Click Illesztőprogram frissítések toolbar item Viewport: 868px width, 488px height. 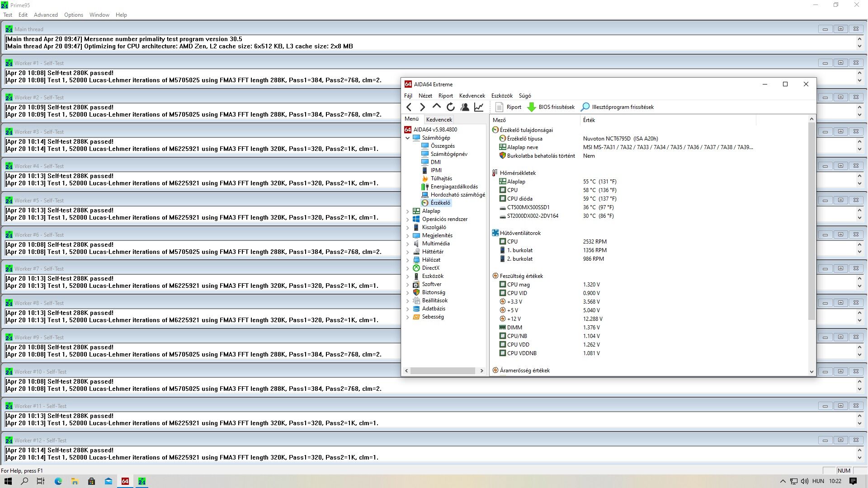coord(617,107)
